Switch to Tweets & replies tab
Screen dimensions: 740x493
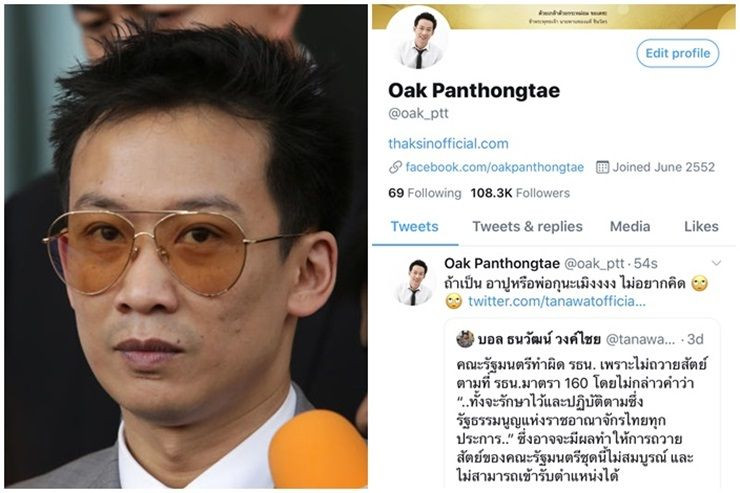click(x=528, y=226)
